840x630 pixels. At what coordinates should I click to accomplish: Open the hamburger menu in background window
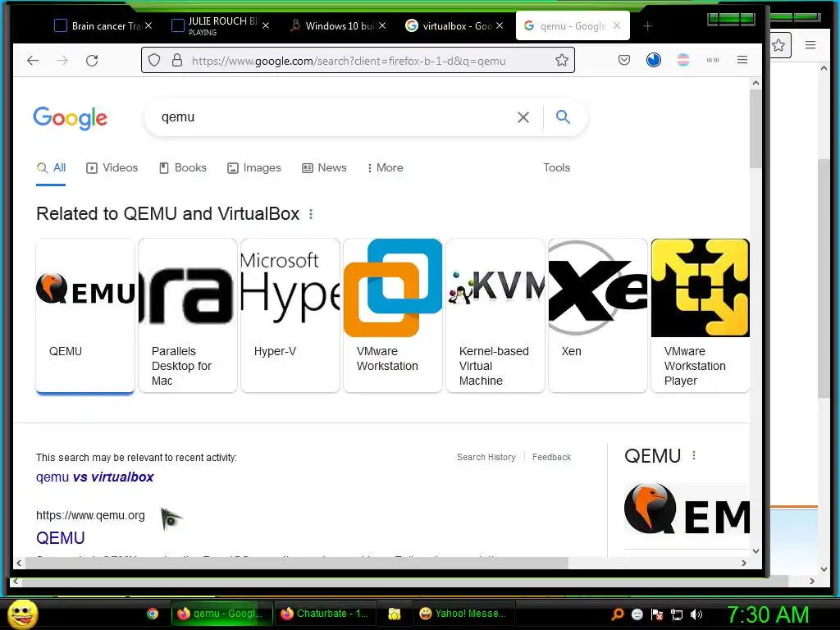810,45
